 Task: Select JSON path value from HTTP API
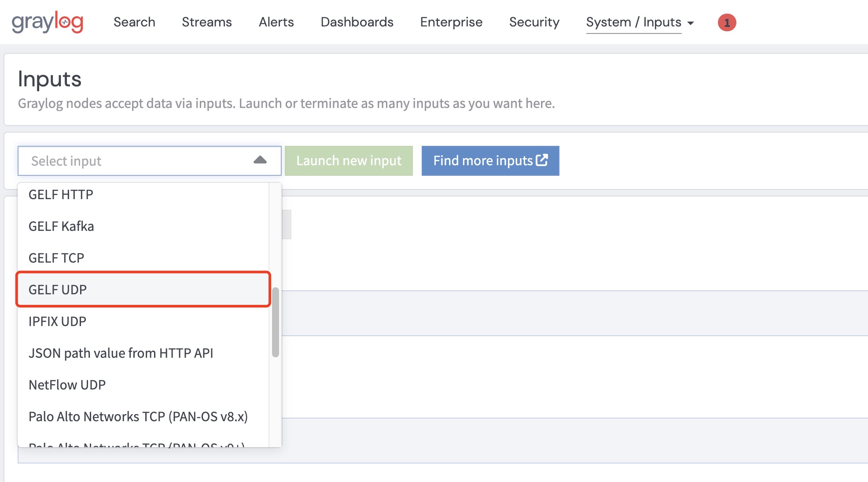[121, 353]
